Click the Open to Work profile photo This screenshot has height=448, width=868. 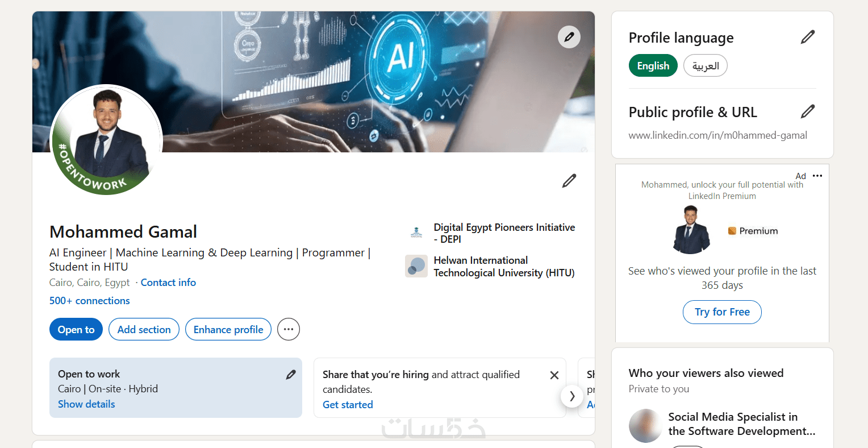tap(106, 140)
